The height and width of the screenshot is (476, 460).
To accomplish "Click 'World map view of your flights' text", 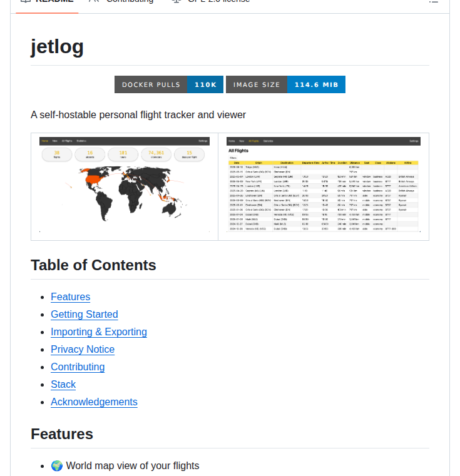I will [133, 465].
